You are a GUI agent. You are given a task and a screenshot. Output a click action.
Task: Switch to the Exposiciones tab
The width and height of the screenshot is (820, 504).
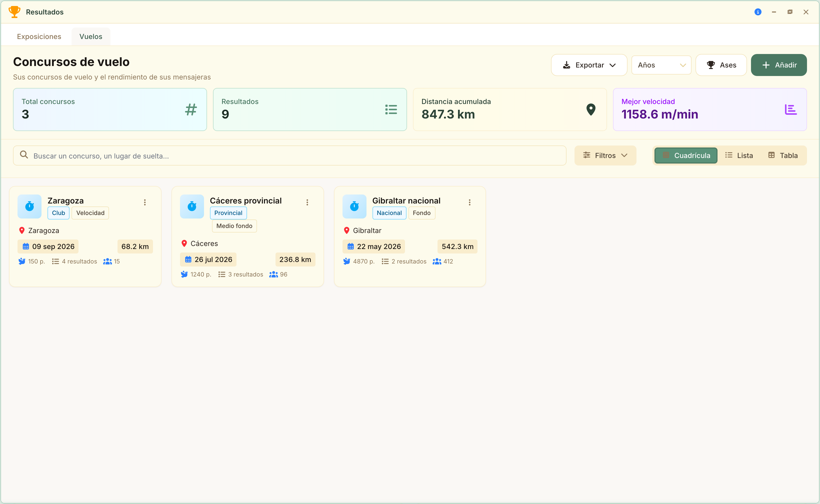(x=39, y=36)
